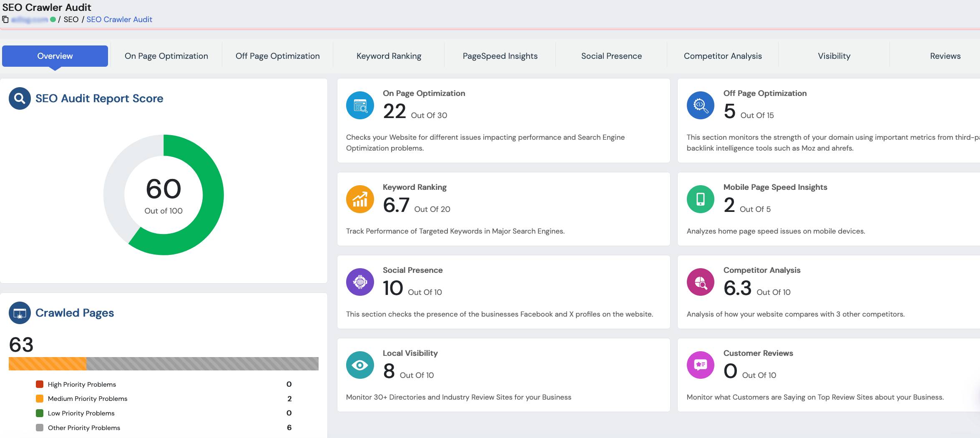
Task: Click the Competitor Analysis pie chart icon
Action: click(x=700, y=282)
